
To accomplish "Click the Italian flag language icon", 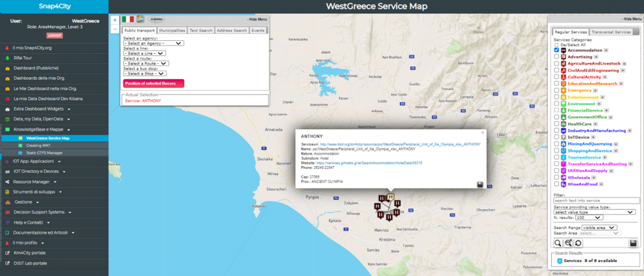I will click(128, 19).
